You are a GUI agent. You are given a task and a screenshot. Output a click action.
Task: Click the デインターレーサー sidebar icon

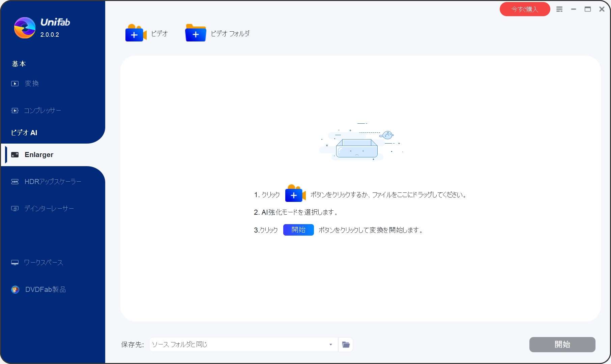click(15, 209)
